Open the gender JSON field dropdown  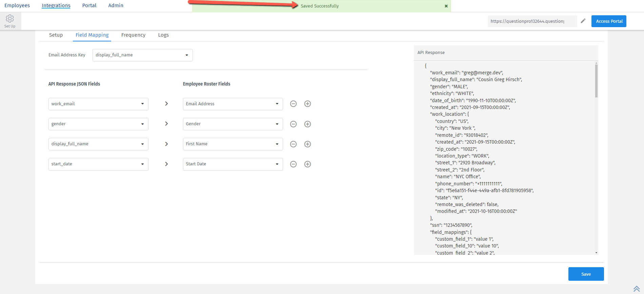[98, 124]
